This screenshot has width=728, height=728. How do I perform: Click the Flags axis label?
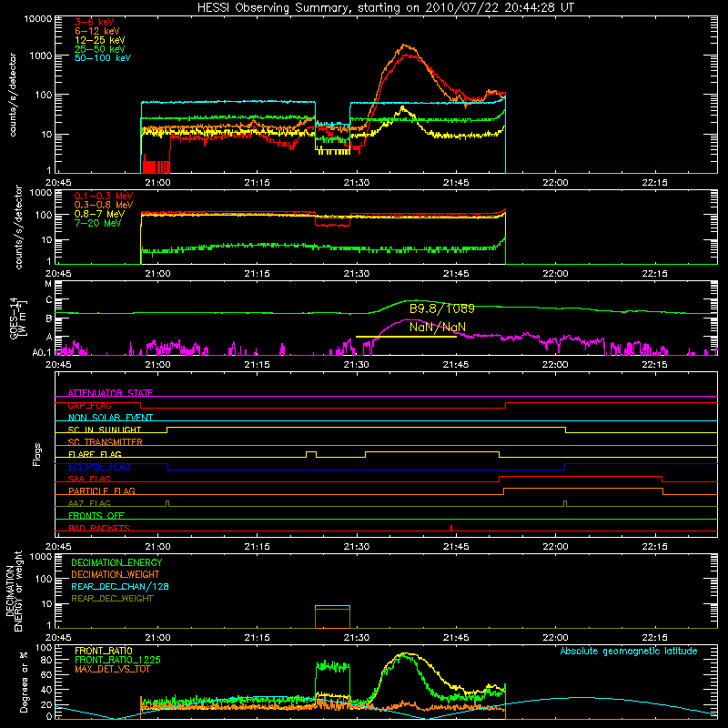pos(37,454)
